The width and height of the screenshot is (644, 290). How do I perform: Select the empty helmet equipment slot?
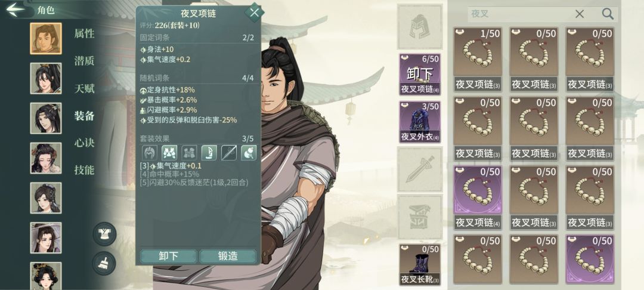(x=420, y=27)
